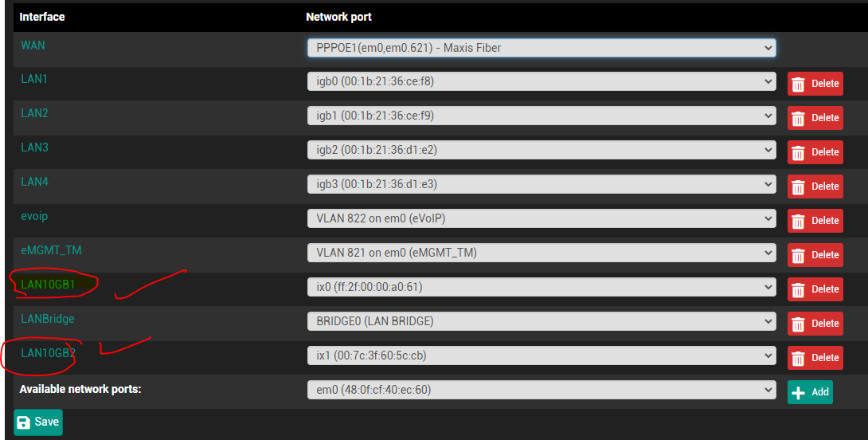Click the floppy disk Save icon
Screen dimensions: 868x440
pyautogui.click(x=24, y=422)
